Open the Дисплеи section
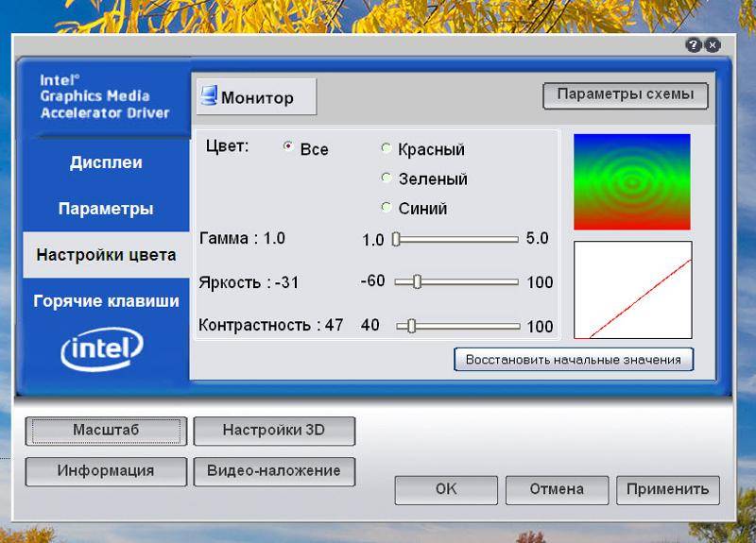Viewport: 756px width, 543px height. [106, 162]
